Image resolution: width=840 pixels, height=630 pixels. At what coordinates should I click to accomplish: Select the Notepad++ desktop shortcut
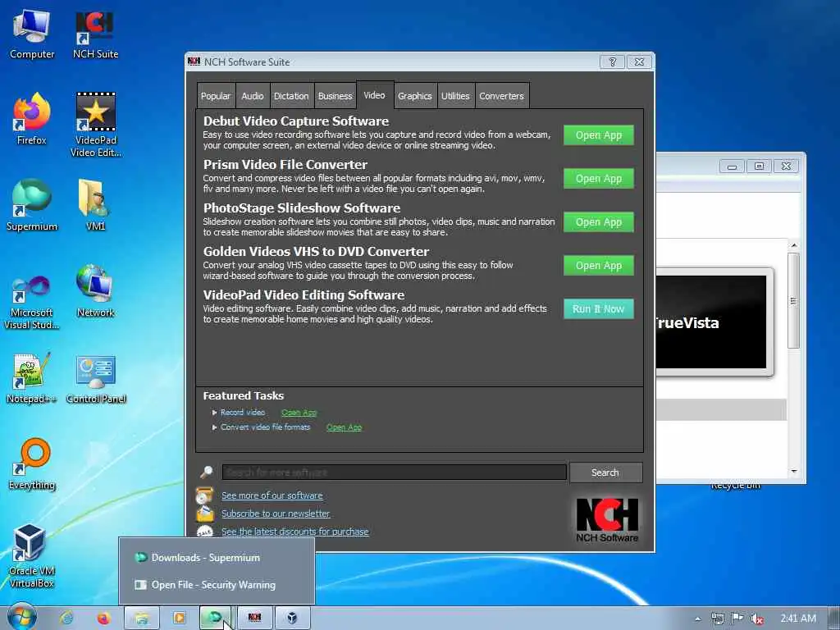coord(32,378)
